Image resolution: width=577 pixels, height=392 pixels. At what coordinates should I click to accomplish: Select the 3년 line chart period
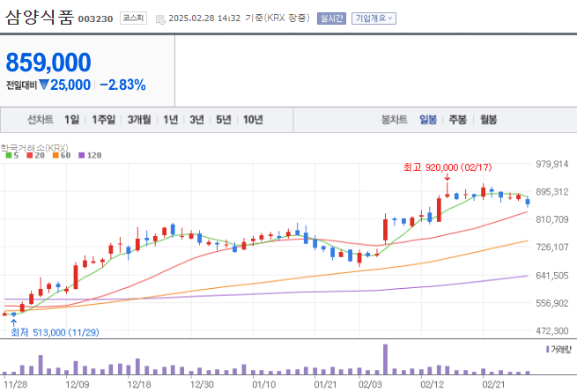[196, 120]
